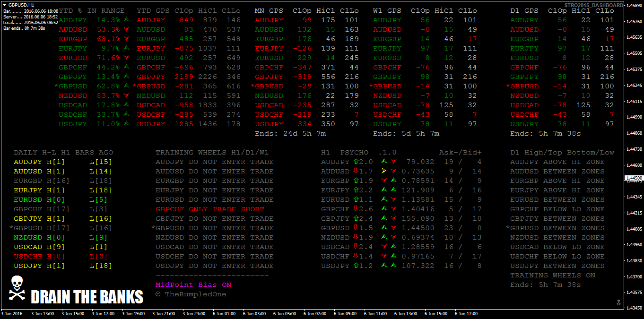Viewport: 644px width, 319px height.
Task: Open the dropdown triangle beside GBPUSD,H1
Action: [x=5, y=5]
